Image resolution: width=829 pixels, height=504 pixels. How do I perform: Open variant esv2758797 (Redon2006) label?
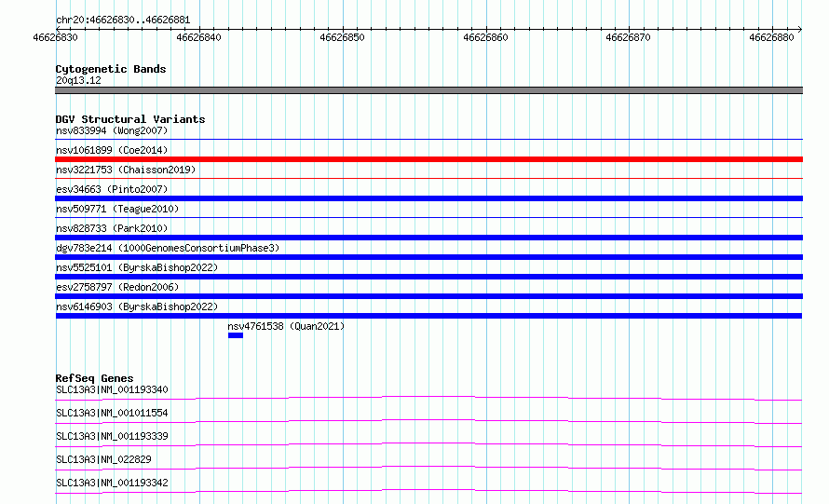(117, 287)
